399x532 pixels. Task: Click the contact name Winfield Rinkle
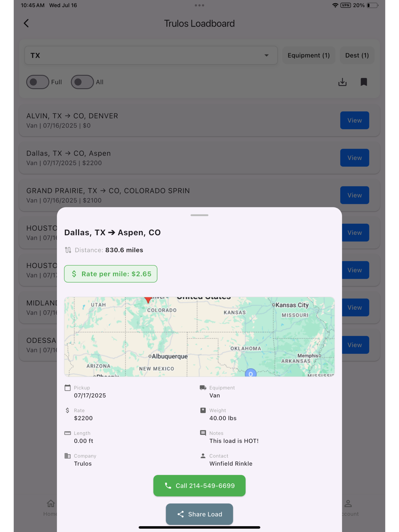(x=231, y=463)
